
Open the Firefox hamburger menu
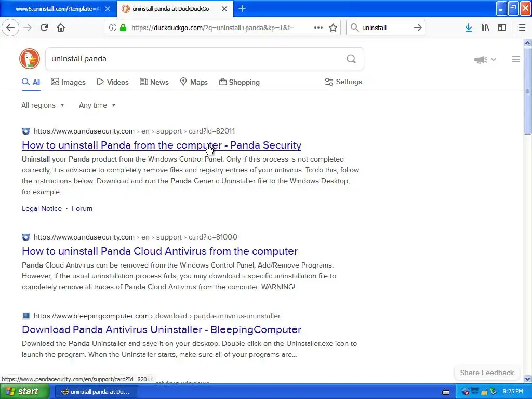click(x=522, y=28)
